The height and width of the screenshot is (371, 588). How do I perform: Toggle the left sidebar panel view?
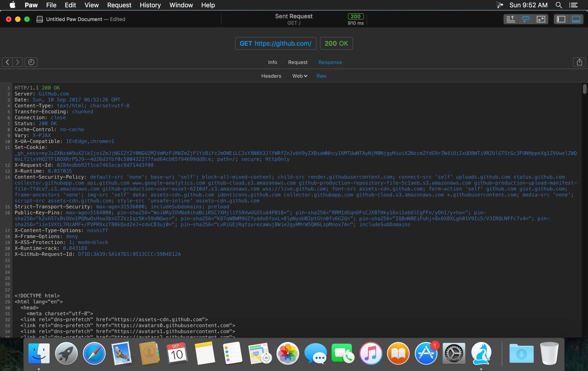(x=561, y=19)
